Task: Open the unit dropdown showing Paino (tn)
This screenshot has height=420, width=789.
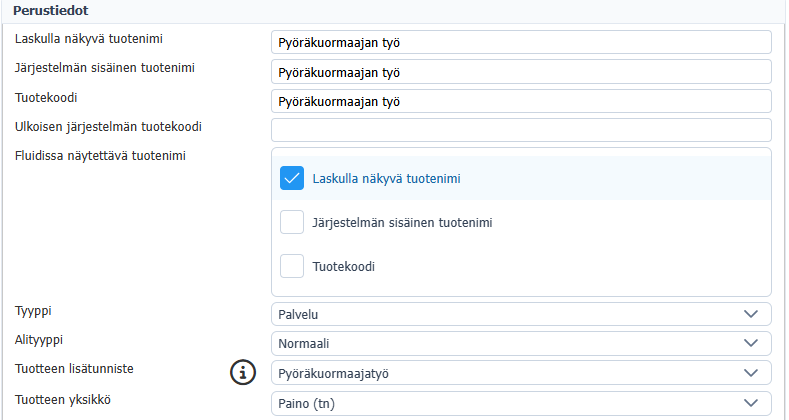Action: click(510, 403)
